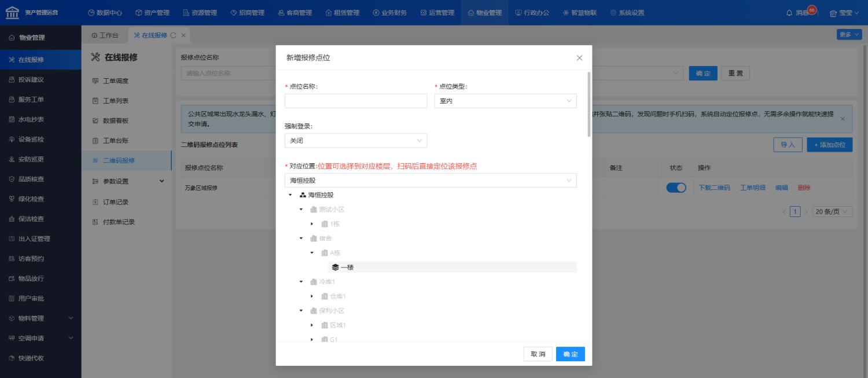Click the dialog vertical scrollbar
The width and height of the screenshot is (868, 378).
point(589,104)
